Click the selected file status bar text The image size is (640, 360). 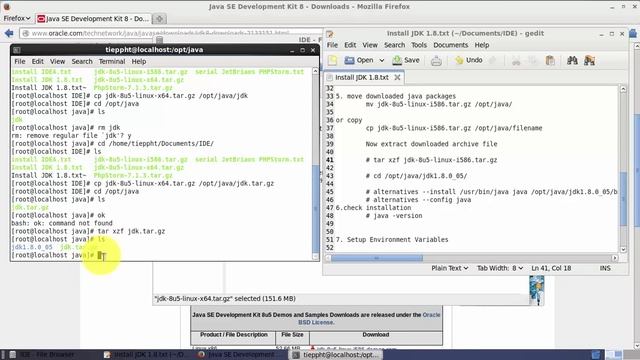pyautogui.click(x=225, y=299)
